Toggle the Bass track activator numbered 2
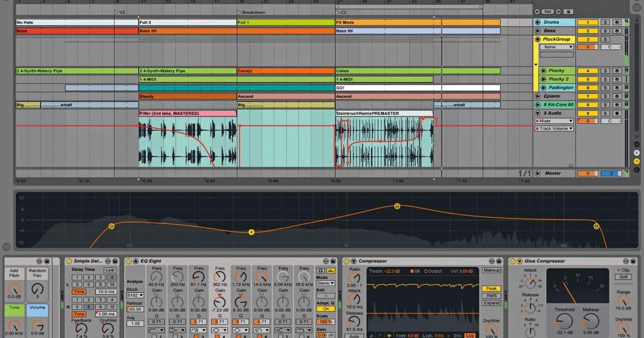Viewport: 644px width, 338px height. [588, 31]
